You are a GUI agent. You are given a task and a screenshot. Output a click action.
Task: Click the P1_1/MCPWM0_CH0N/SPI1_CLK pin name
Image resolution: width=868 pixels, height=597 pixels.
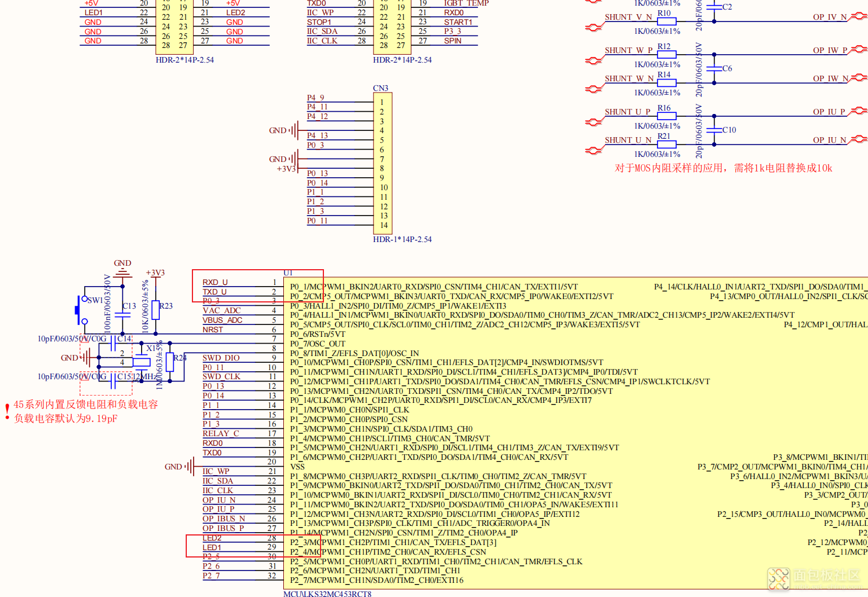[349, 410]
